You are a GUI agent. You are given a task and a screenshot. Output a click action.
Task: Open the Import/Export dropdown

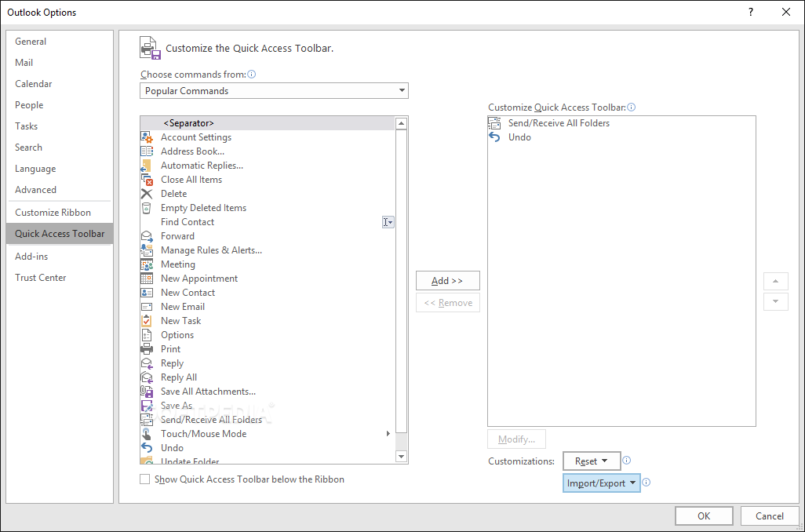pos(601,483)
